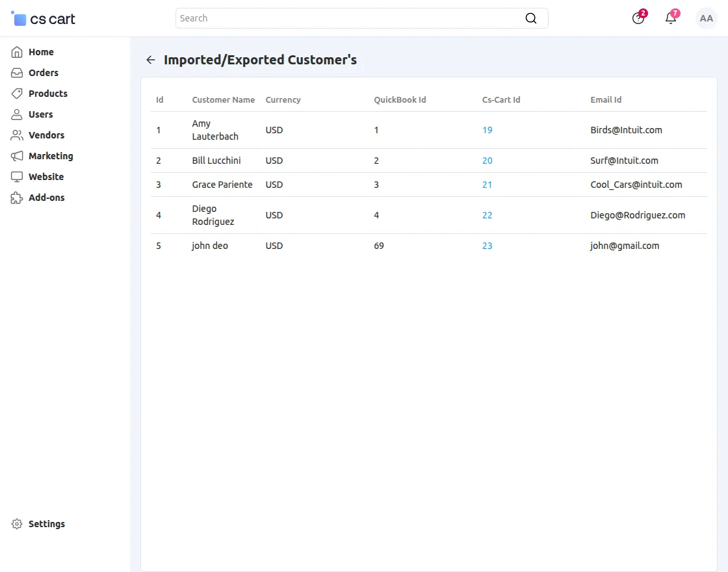Open Cs-Cart Id 23 for john deo
Screen dimensions: 728x572
(x=487, y=246)
